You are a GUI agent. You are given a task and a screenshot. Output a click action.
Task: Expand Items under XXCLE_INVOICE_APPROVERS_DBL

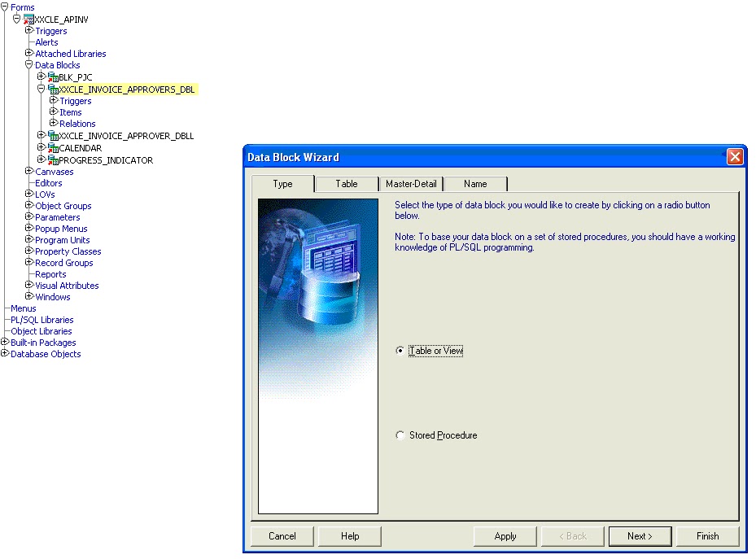pyautogui.click(x=54, y=111)
